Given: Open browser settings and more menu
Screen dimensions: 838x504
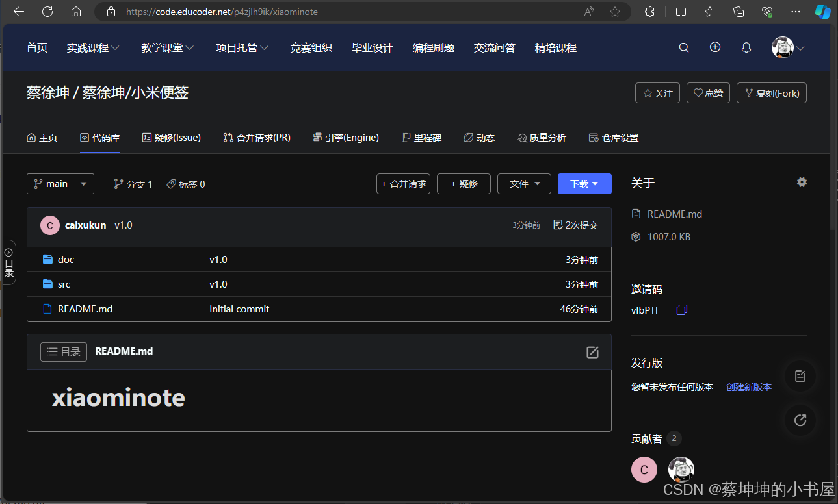Looking at the screenshot, I should click(x=796, y=12).
